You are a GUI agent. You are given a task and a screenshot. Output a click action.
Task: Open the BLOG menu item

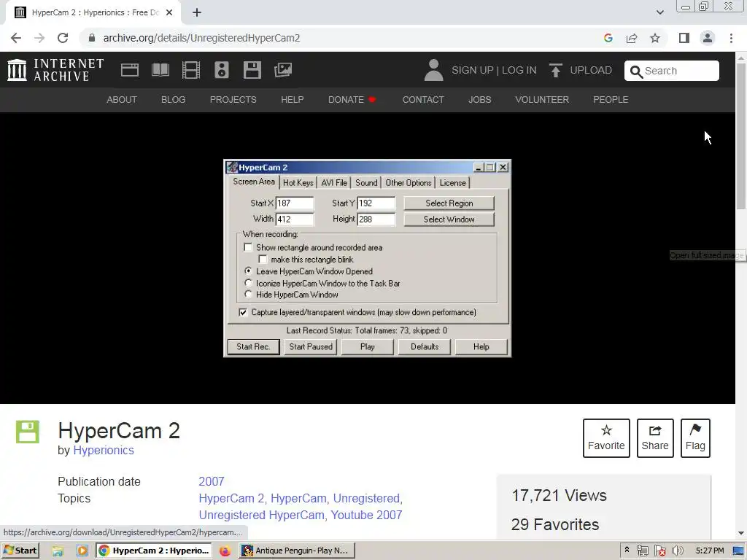174,99
